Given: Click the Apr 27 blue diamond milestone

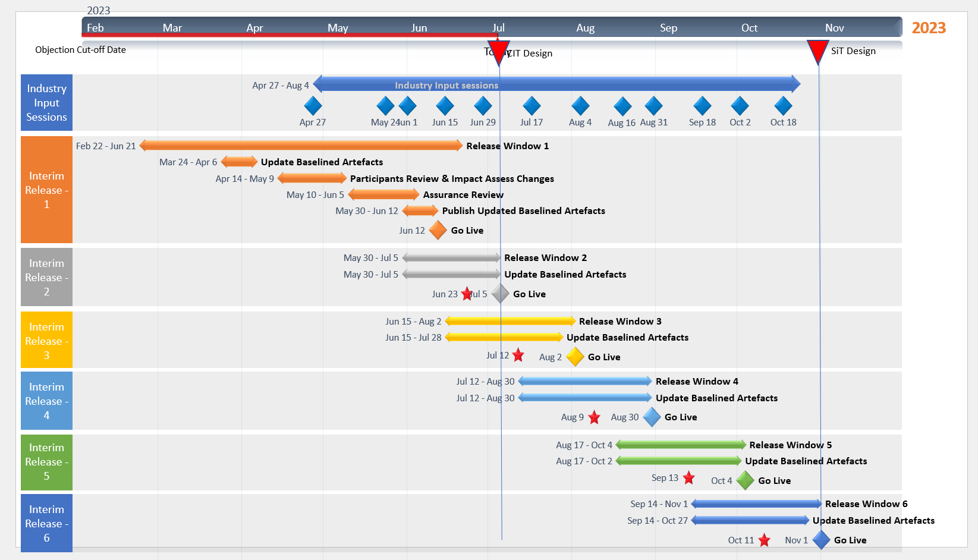Looking at the screenshot, I should click(313, 106).
